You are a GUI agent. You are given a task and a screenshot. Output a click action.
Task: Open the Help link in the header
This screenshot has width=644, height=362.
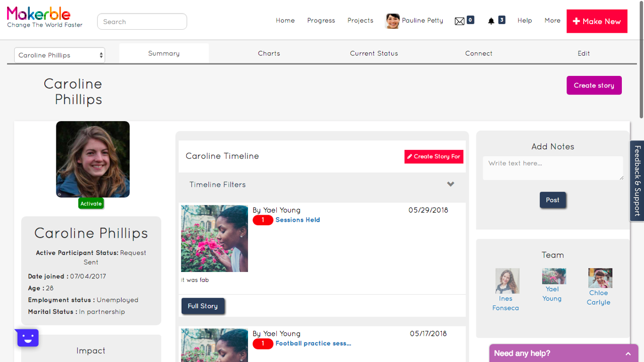[525, 21]
